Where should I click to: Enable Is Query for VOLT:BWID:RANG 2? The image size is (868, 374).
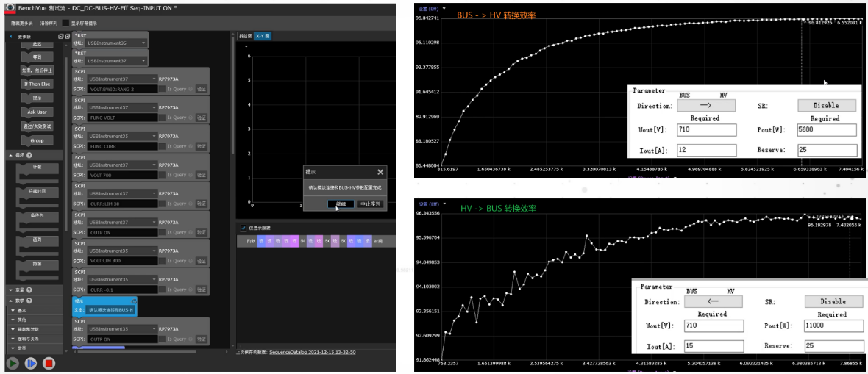coord(162,88)
